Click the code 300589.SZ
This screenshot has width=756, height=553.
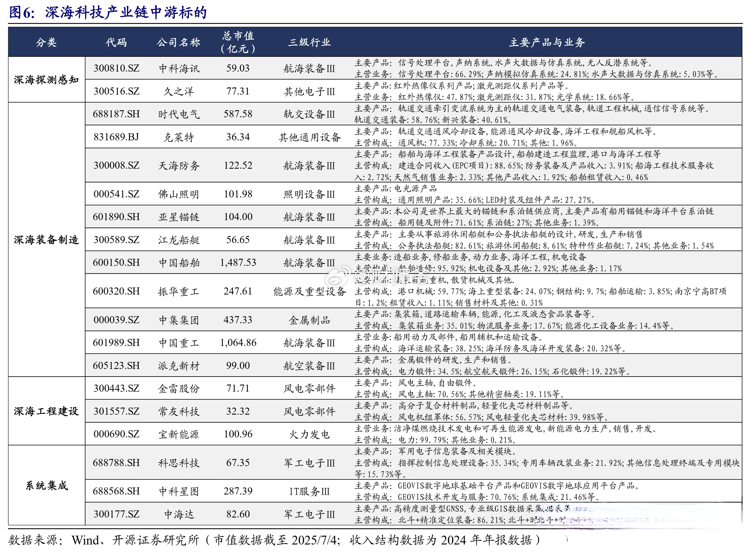point(116,240)
